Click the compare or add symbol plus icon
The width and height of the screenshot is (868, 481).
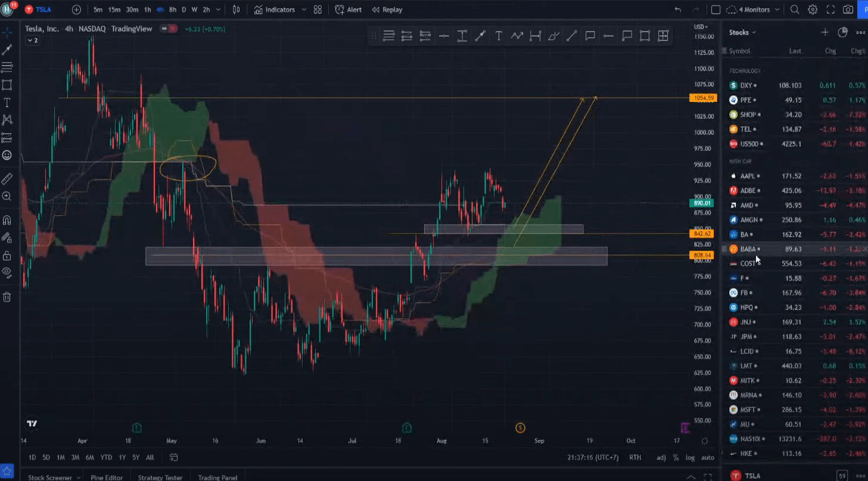click(x=76, y=10)
